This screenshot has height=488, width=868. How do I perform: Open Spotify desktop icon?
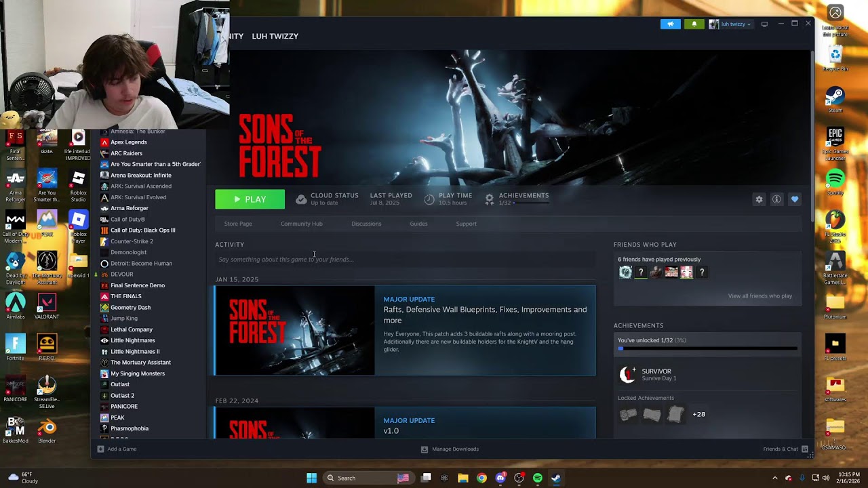point(835,182)
